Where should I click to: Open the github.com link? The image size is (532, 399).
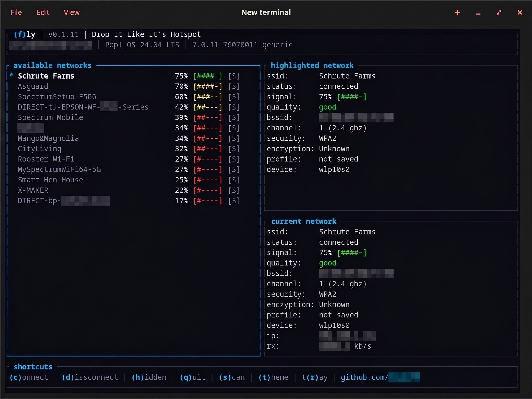[x=380, y=377]
